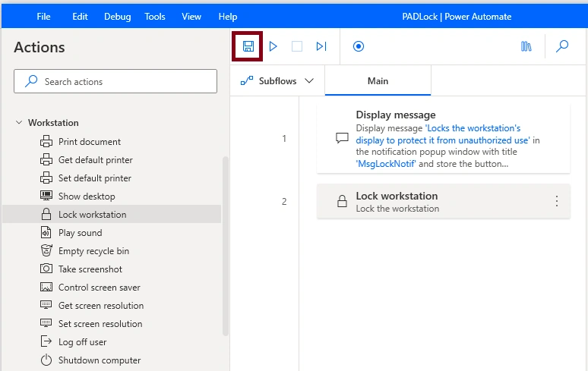The image size is (588, 371).
Task: Click the power icon beside Shutdown computer
Action: 46,360
